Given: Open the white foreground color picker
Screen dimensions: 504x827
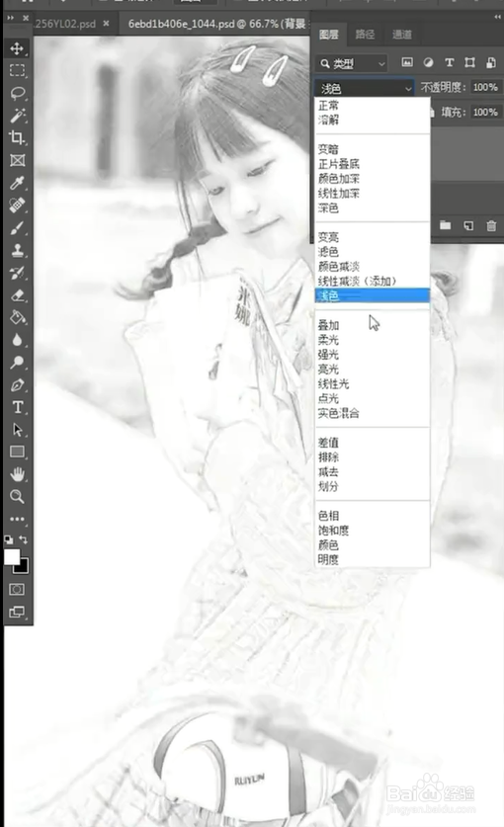Looking at the screenshot, I should point(12,556).
